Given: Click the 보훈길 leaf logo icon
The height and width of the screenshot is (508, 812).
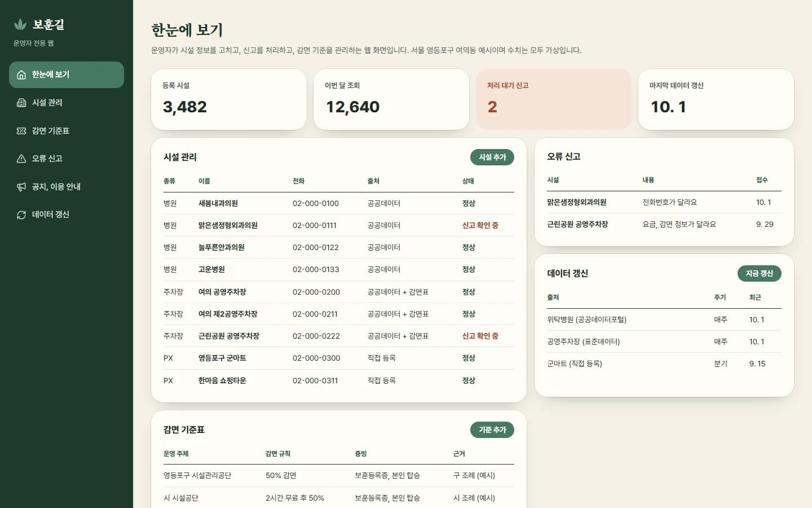Looking at the screenshot, I should [x=20, y=24].
